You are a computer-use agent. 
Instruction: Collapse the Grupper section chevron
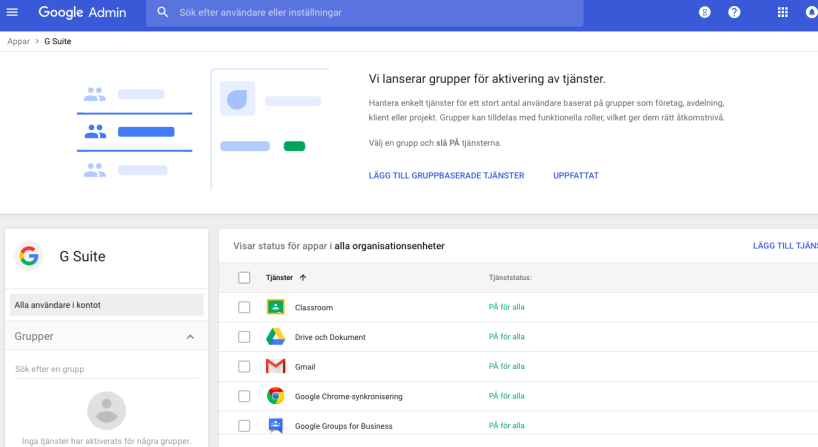pyautogui.click(x=190, y=337)
